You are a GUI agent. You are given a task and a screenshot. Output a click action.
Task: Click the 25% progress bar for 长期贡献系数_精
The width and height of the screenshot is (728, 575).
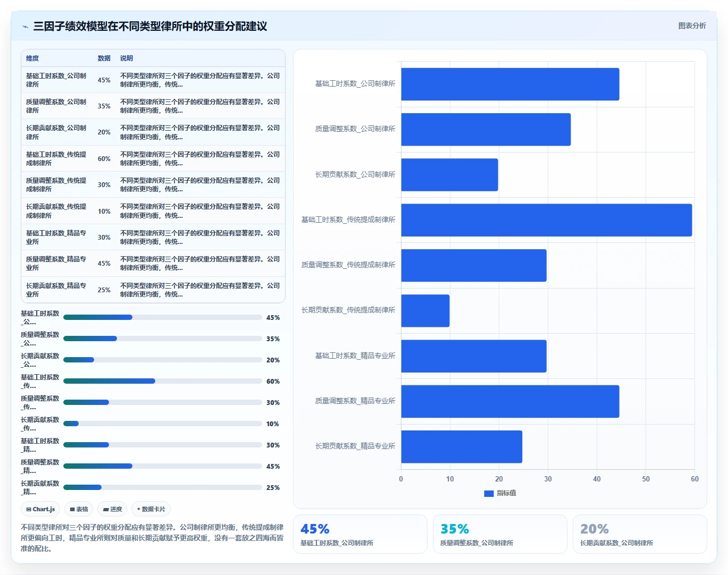[x=163, y=487]
